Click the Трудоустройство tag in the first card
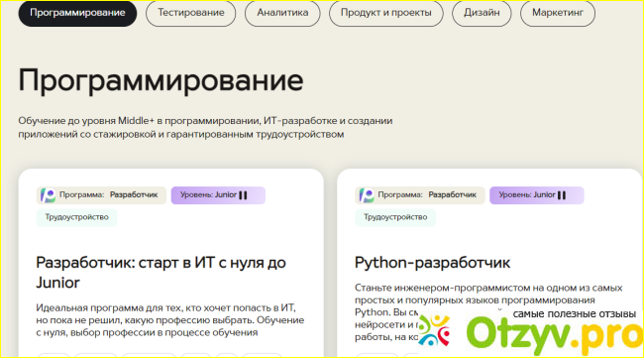Screen dimensions: 644x358 [77, 217]
